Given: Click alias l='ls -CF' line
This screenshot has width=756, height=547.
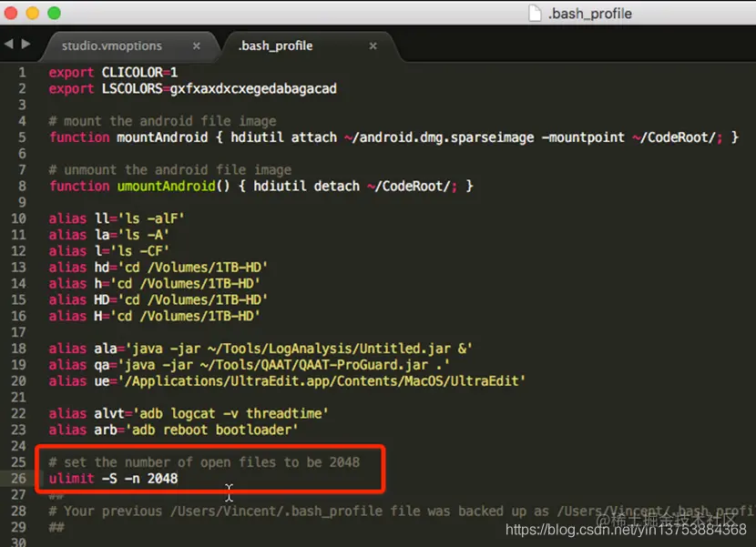Looking at the screenshot, I should 109,250.
